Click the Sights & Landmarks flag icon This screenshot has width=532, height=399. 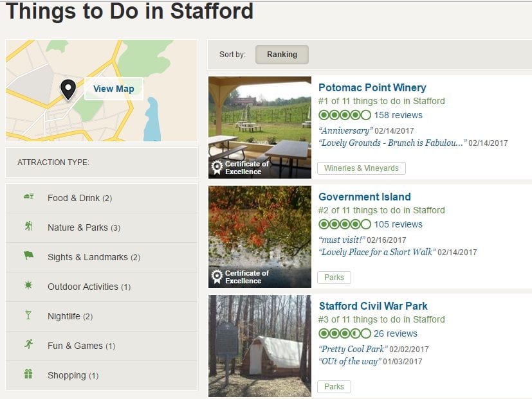click(28, 256)
